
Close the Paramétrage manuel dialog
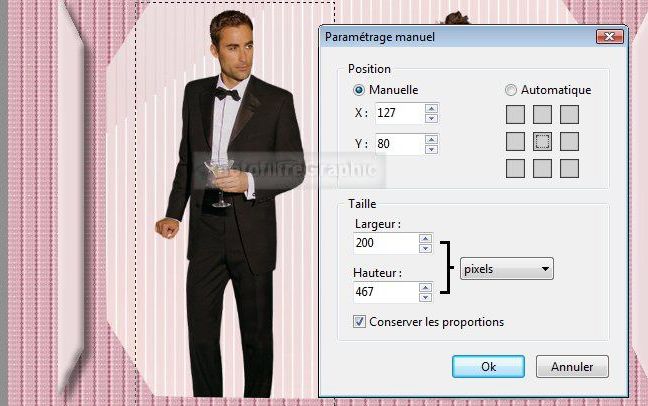(610, 36)
